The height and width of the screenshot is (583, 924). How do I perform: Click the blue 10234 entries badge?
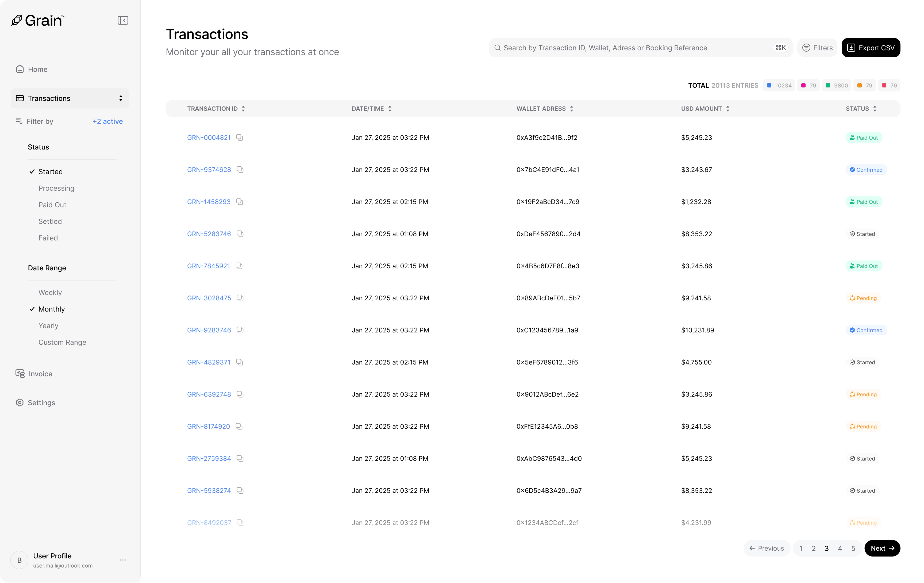pyautogui.click(x=779, y=85)
